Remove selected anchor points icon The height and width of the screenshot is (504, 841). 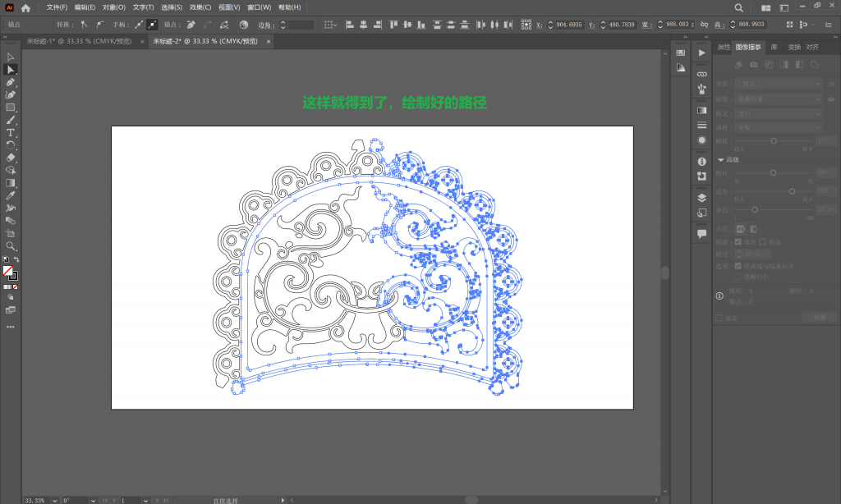(x=191, y=25)
